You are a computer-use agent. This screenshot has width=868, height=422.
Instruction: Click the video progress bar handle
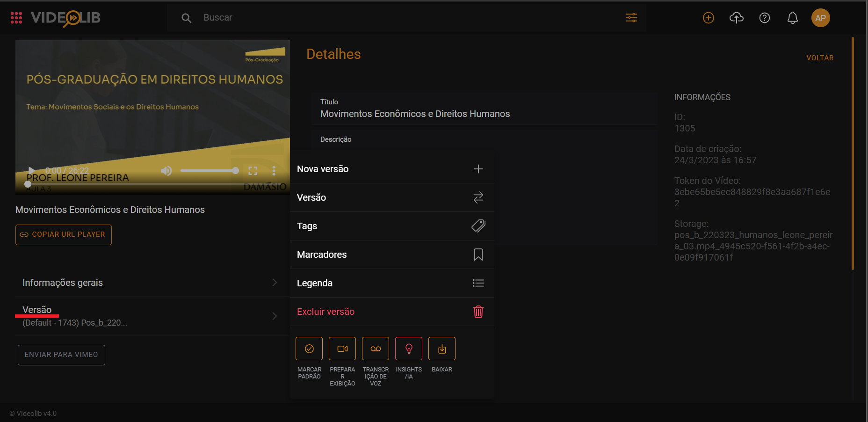pos(28,184)
